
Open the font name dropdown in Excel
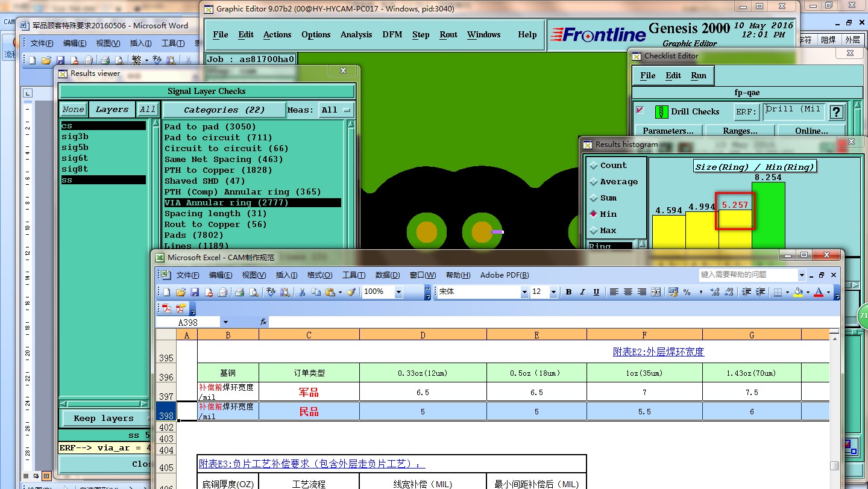pos(524,291)
